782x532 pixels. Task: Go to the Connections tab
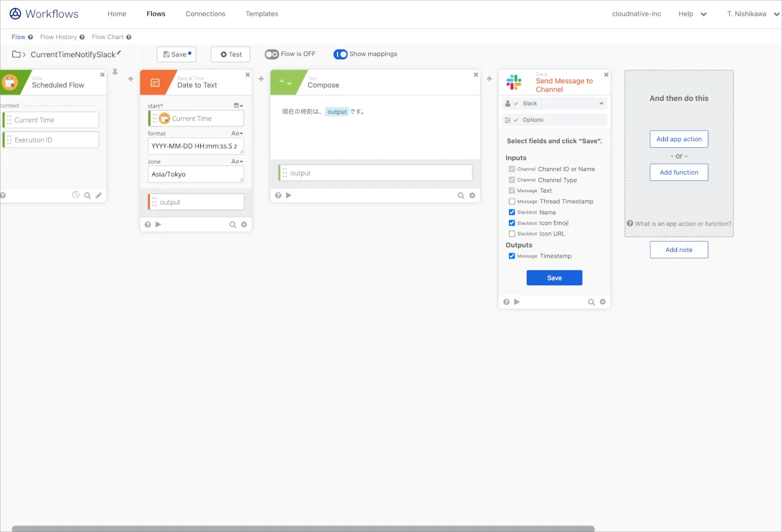pos(205,14)
